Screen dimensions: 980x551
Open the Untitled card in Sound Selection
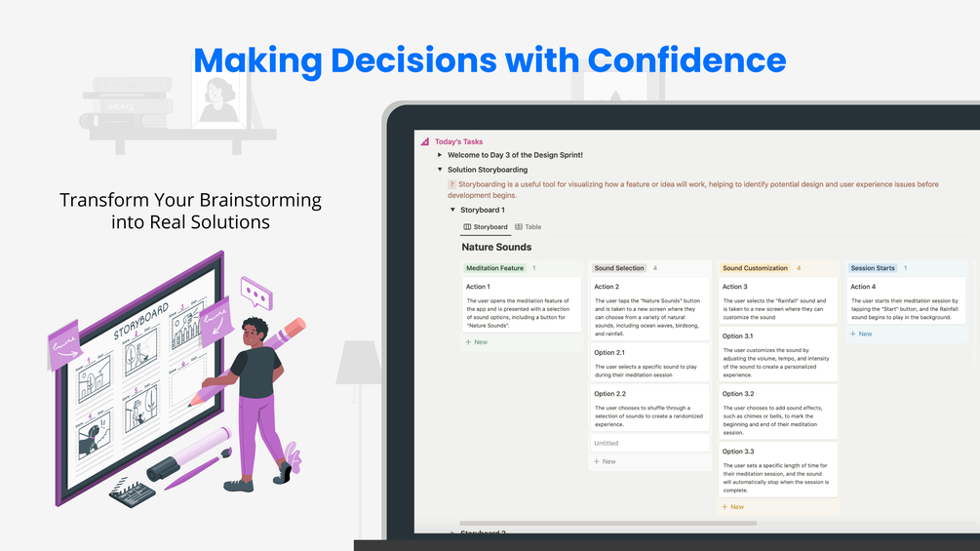point(649,443)
